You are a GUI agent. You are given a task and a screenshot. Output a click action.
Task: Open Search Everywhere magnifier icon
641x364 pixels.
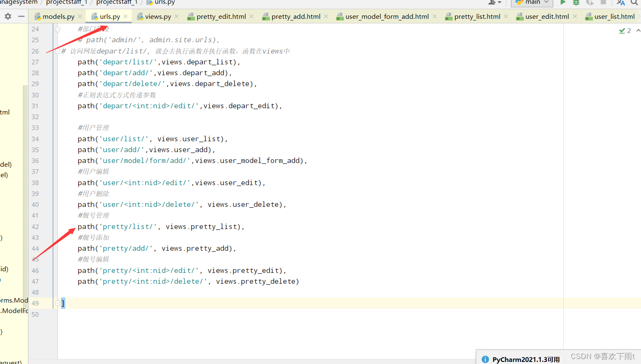pos(635,3)
